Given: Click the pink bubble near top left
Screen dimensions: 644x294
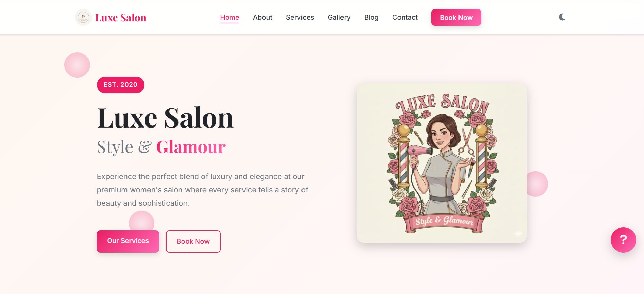Looking at the screenshot, I should point(77,65).
